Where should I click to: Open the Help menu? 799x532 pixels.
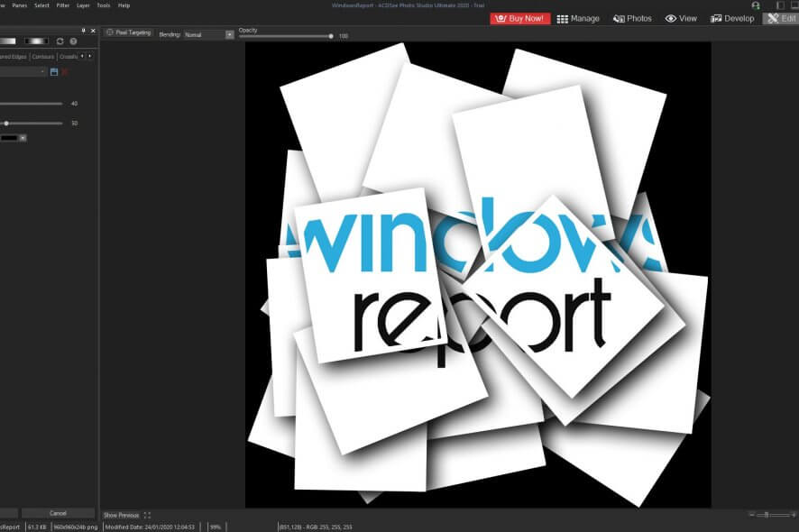[124, 5]
